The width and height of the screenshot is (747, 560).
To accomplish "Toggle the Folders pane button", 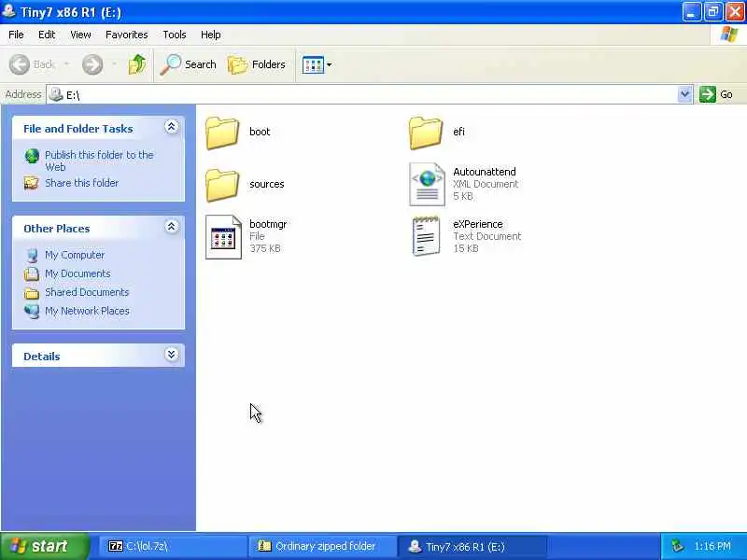I will tap(257, 64).
